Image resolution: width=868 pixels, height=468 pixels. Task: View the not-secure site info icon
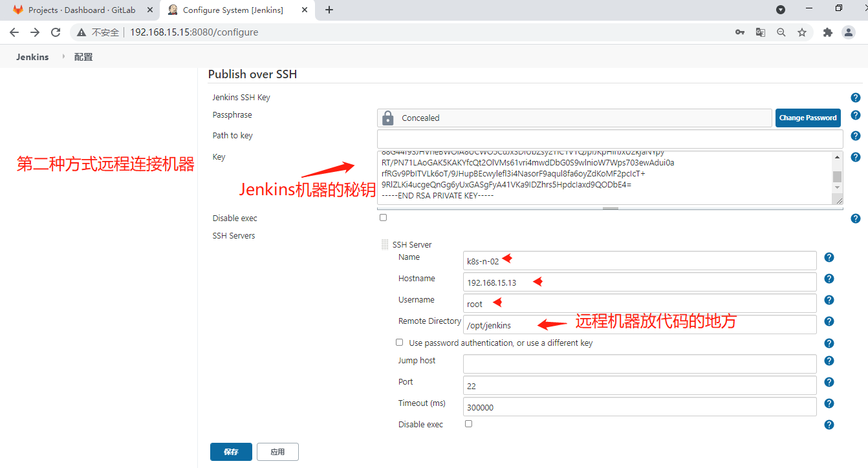pyautogui.click(x=81, y=32)
